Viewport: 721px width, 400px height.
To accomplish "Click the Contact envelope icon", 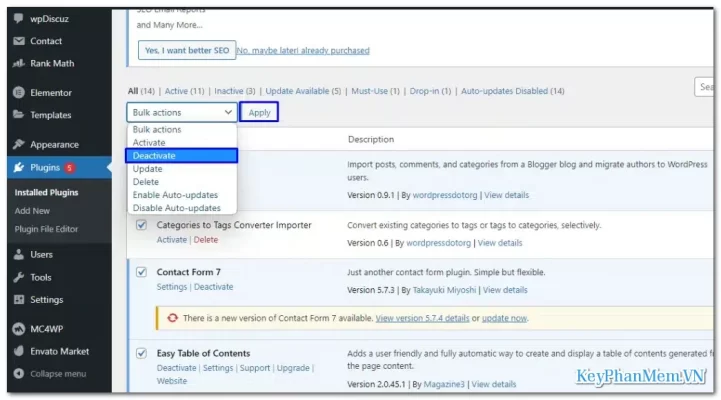I will click(20, 41).
